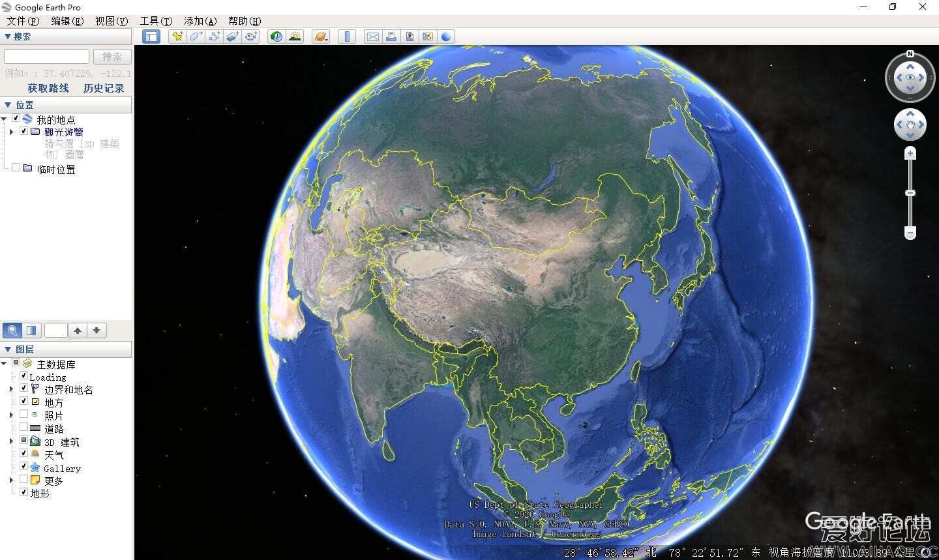Viewport: 939px width, 560px height.
Task: Click the places opacity field box
Action: (55, 331)
